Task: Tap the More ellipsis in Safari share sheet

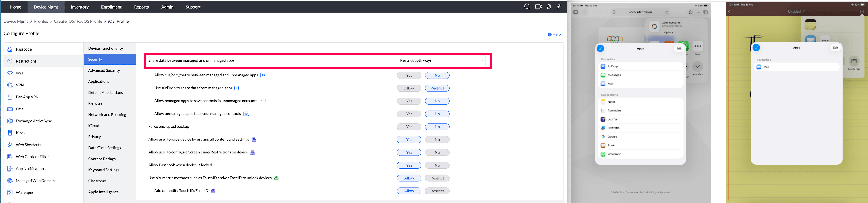Action: coord(697,48)
